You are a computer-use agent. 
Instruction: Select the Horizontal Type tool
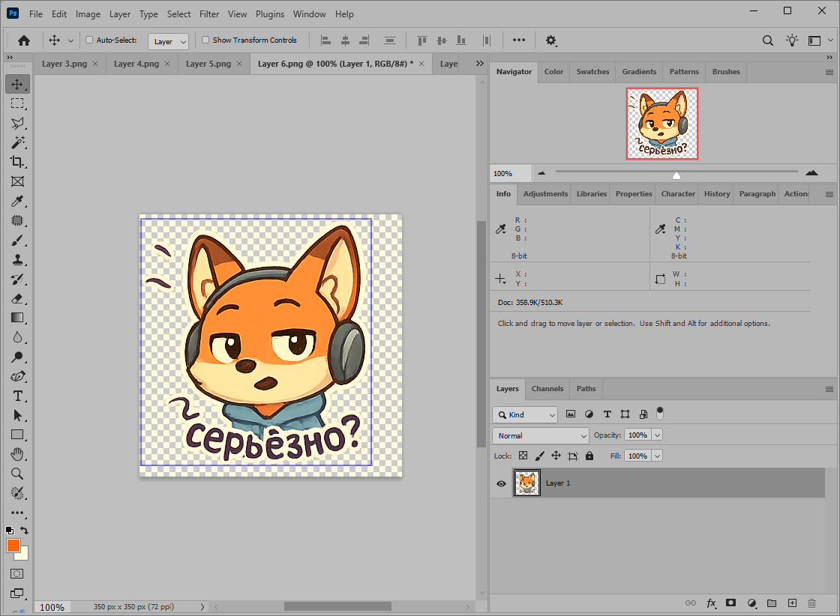point(17,396)
